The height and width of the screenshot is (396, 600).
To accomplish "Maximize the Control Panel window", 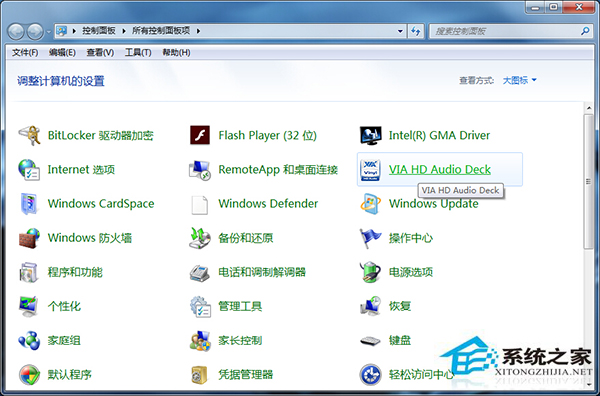I will 554,7.
